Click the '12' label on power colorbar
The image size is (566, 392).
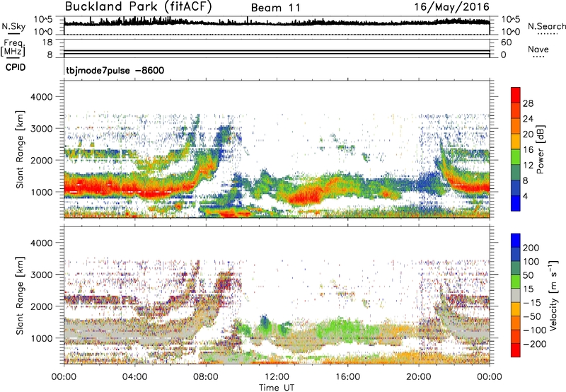coord(528,166)
